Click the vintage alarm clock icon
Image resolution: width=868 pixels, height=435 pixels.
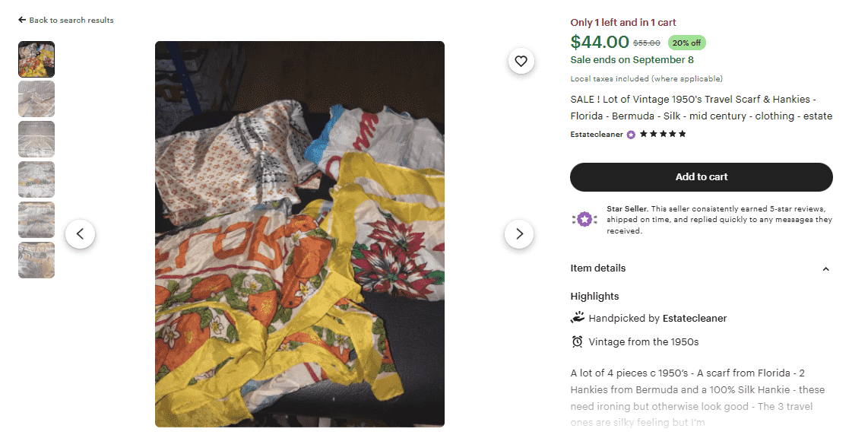578,341
